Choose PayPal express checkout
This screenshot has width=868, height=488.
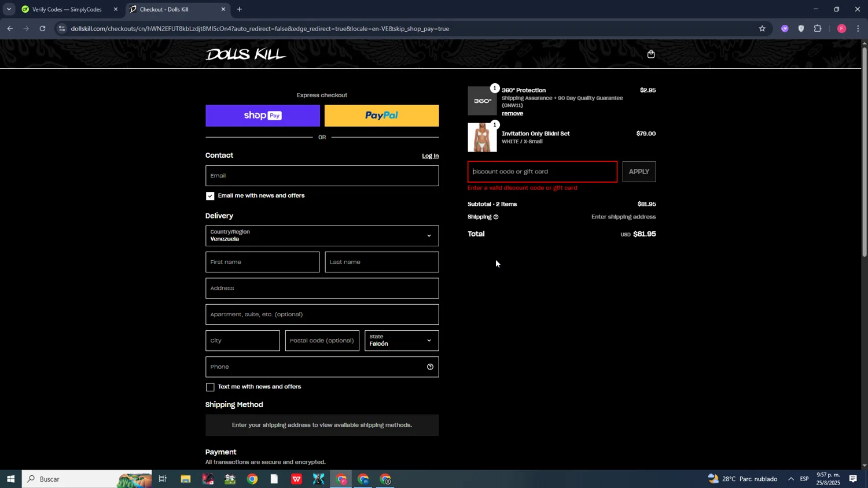[381, 116]
